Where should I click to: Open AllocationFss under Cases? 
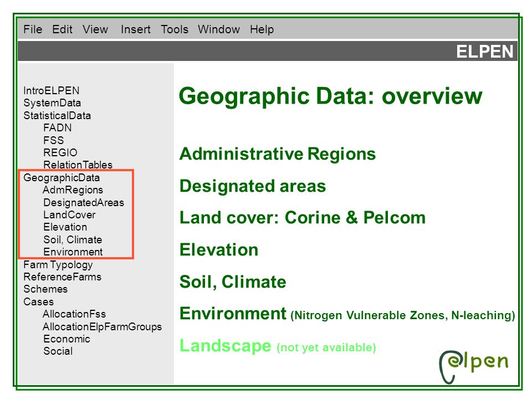click(74, 314)
